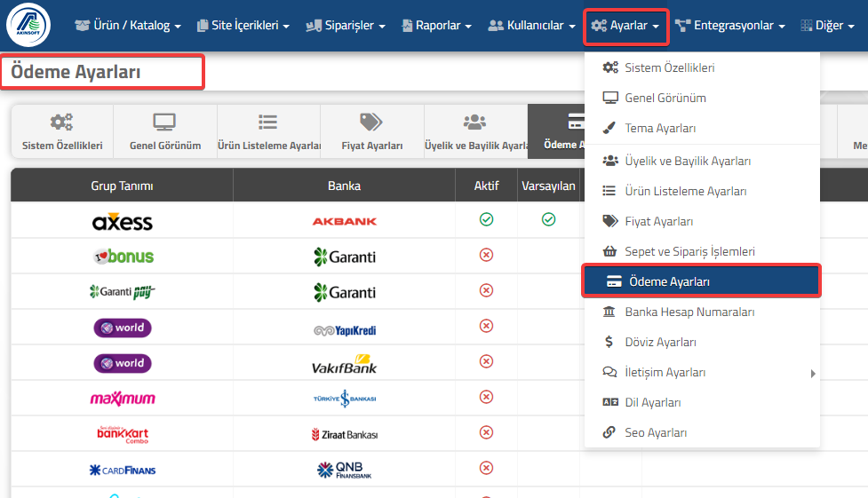The height and width of the screenshot is (498, 868).
Task: Expand the İletişim Ayarları submenu arrow
Action: click(x=813, y=374)
